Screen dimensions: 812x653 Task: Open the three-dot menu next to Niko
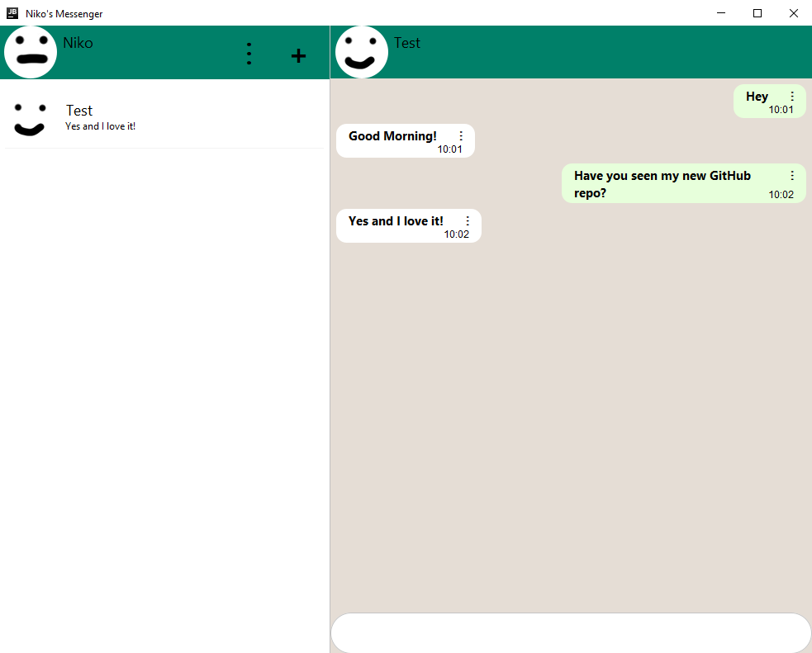pyautogui.click(x=249, y=54)
